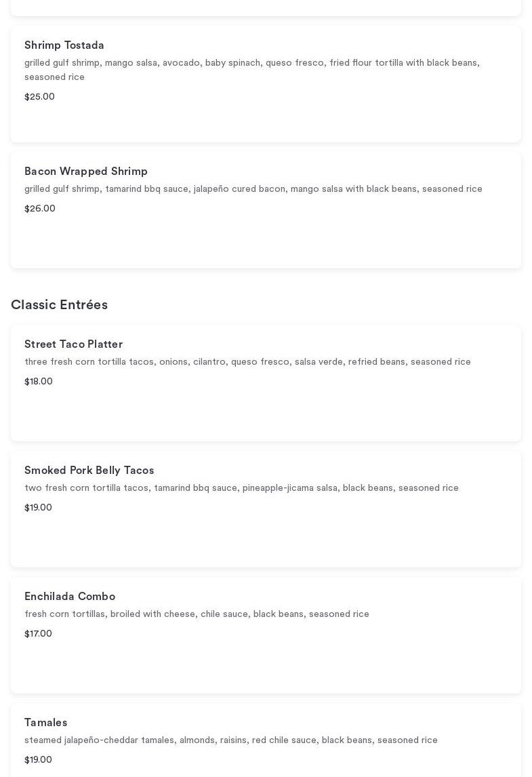Open the Smoked Pork Belly Tacos item

coord(89,471)
